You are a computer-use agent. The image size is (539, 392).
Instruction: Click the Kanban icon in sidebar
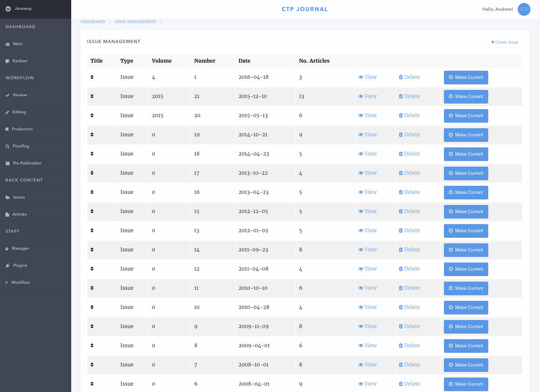coord(7,61)
